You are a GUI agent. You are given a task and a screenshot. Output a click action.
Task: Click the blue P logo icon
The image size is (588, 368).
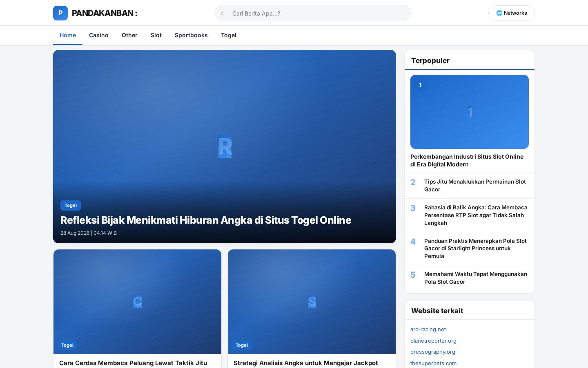pos(60,13)
